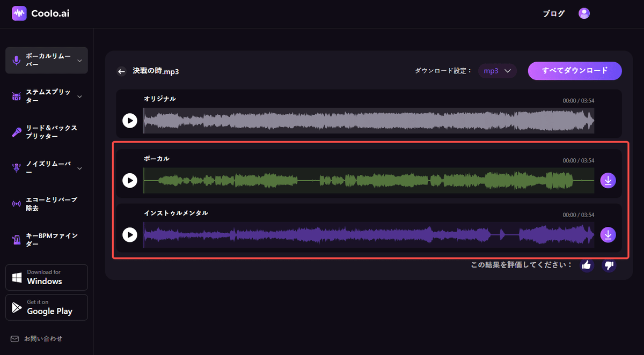
Task: Open the お問い合わせ contact link
Action: click(36, 339)
